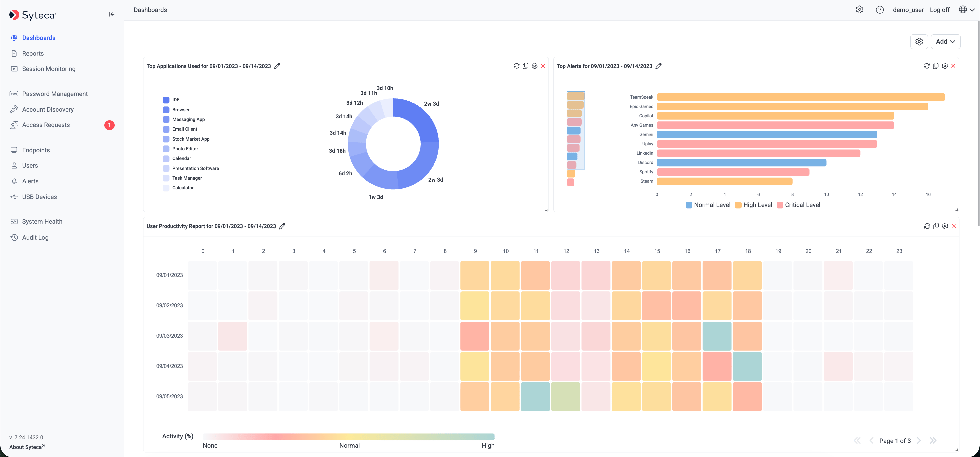Screen dimensions: 980x457
Task: Duplicate the Top Alerts widget
Action: click(935, 66)
